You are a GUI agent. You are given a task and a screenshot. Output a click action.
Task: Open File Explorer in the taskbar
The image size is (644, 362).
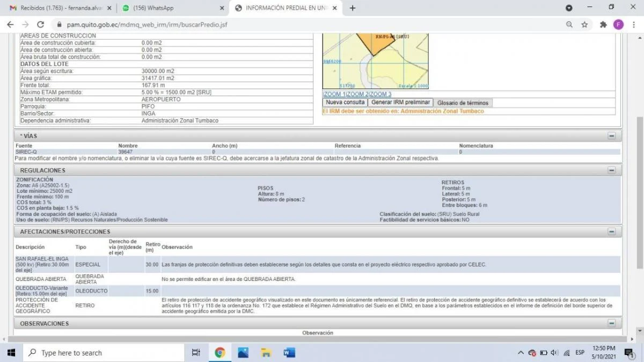[266, 353]
